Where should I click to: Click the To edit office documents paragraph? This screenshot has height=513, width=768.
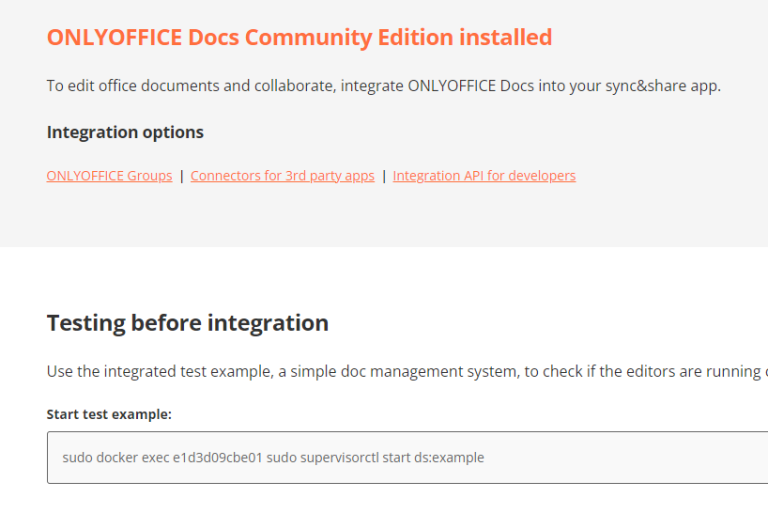[384, 86]
